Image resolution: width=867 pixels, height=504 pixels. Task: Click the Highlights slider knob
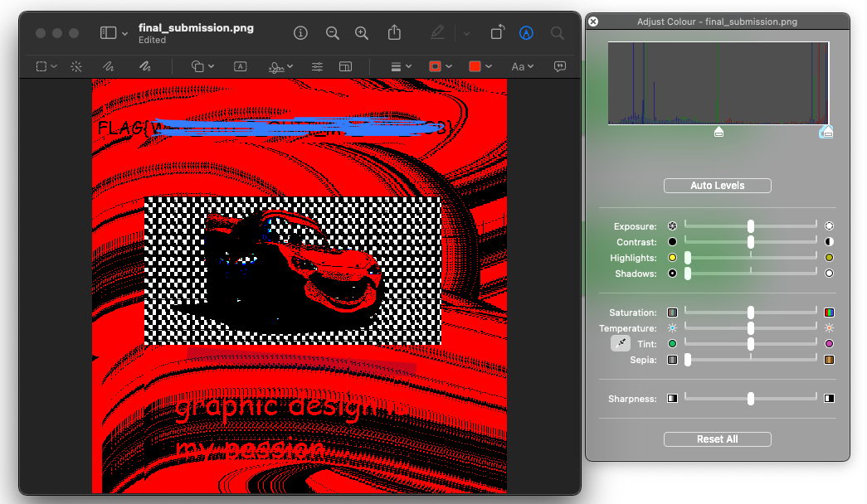688,258
